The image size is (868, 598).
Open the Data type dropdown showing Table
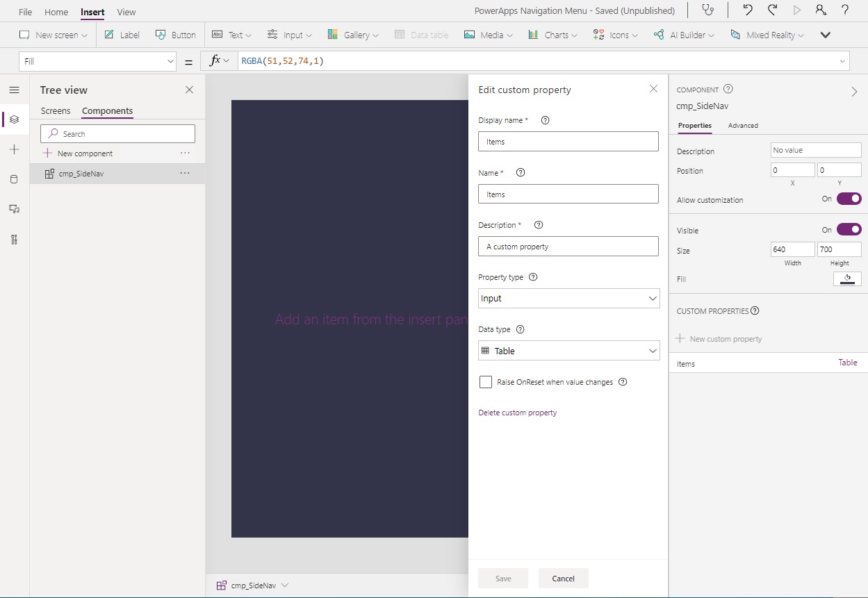click(x=568, y=350)
